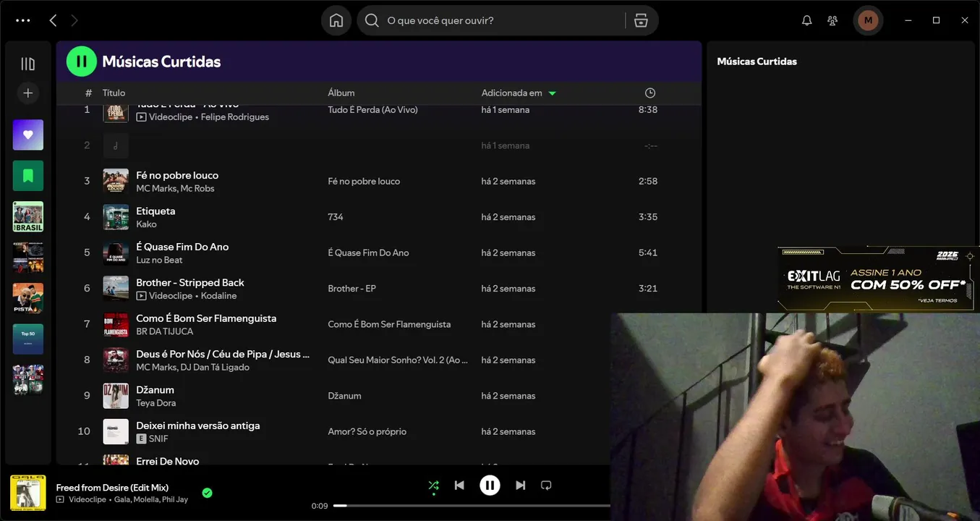Sort by the Título column header
This screenshot has width=980, height=521.
click(114, 93)
